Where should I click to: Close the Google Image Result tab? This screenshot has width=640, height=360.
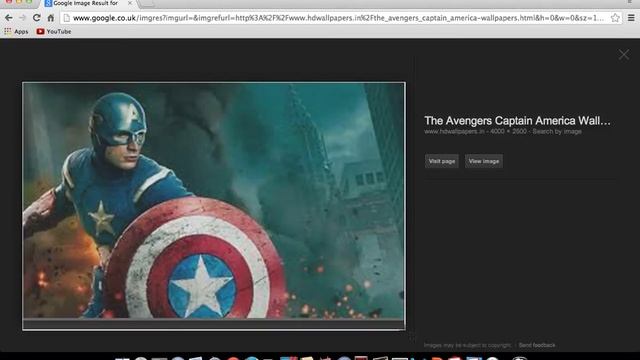130,3
